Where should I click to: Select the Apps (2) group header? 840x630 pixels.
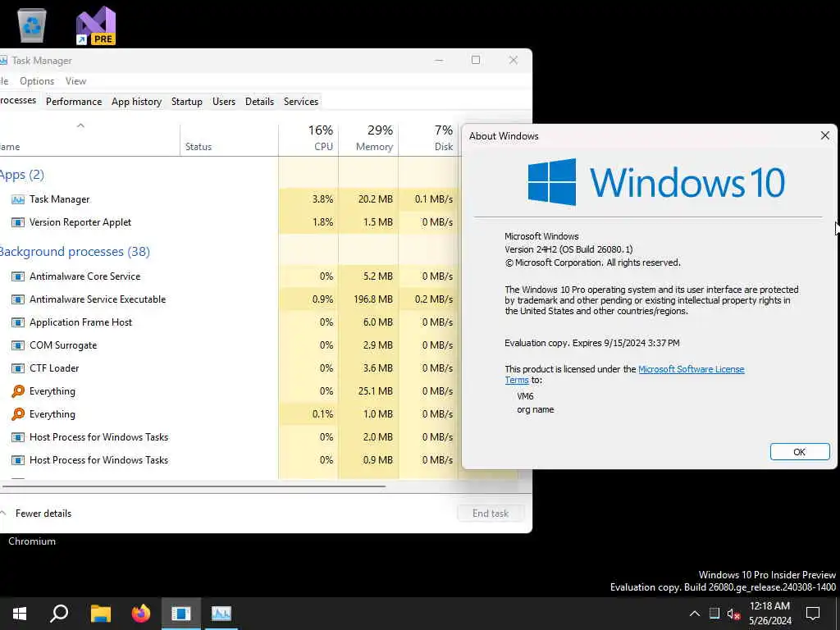(22, 175)
